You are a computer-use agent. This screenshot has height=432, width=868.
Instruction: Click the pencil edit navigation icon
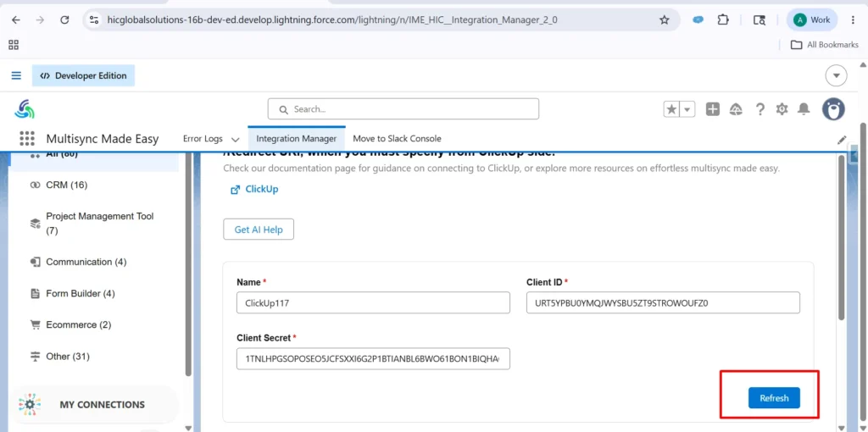pyautogui.click(x=842, y=140)
